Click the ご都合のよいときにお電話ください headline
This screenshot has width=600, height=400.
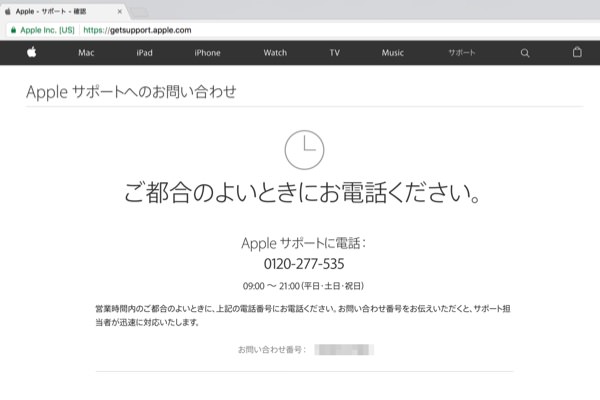302,192
